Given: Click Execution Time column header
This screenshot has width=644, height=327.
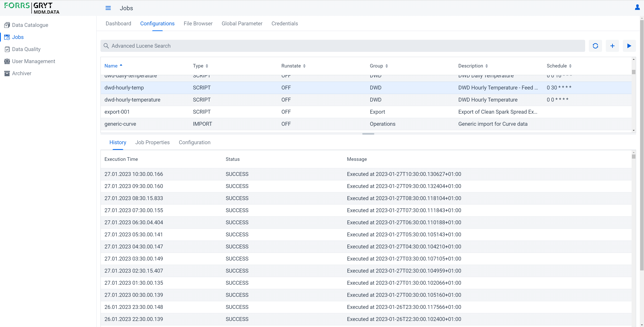Looking at the screenshot, I should pos(121,159).
